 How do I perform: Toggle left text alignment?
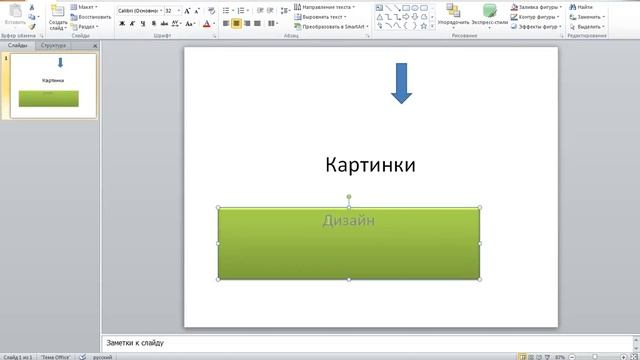pyautogui.click(x=226, y=24)
